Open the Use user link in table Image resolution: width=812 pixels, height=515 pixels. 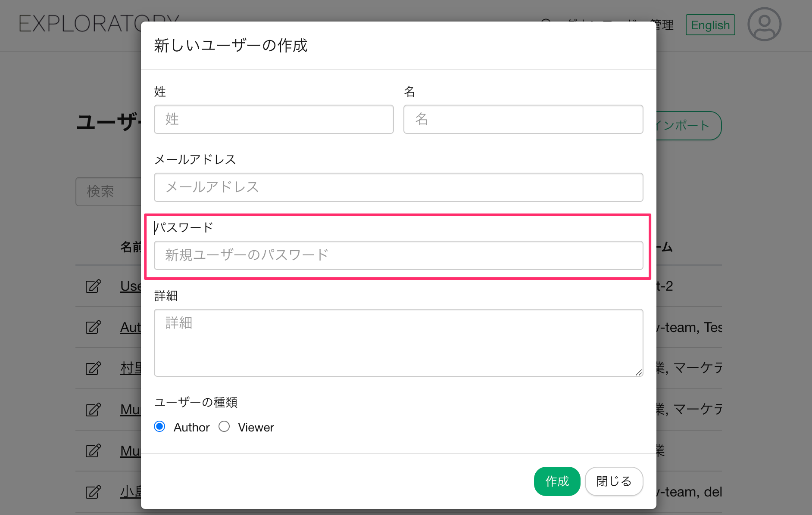click(x=131, y=286)
